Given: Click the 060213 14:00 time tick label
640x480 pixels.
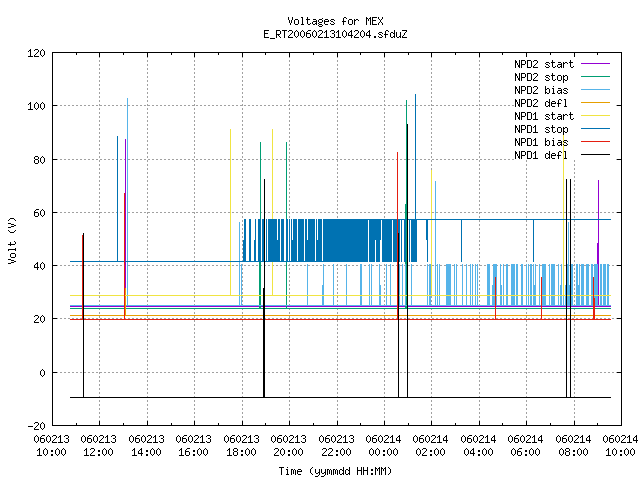Looking at the screenshot, I should click(146, 446).
